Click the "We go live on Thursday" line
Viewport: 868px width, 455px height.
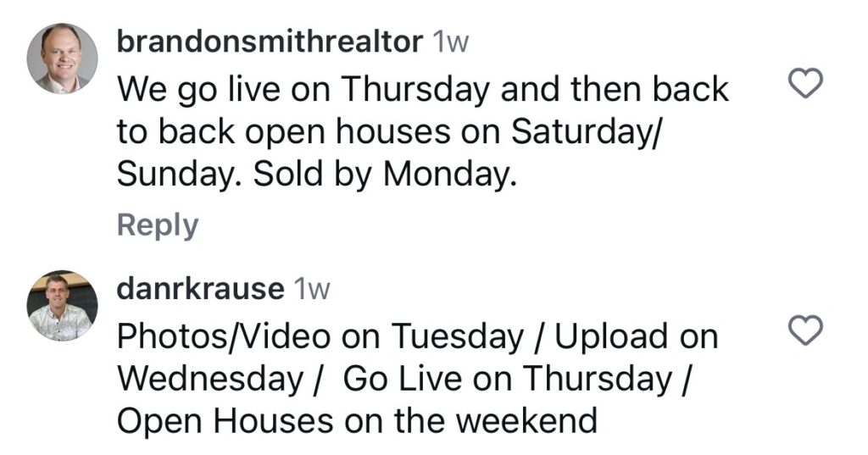tap(303, 89)
